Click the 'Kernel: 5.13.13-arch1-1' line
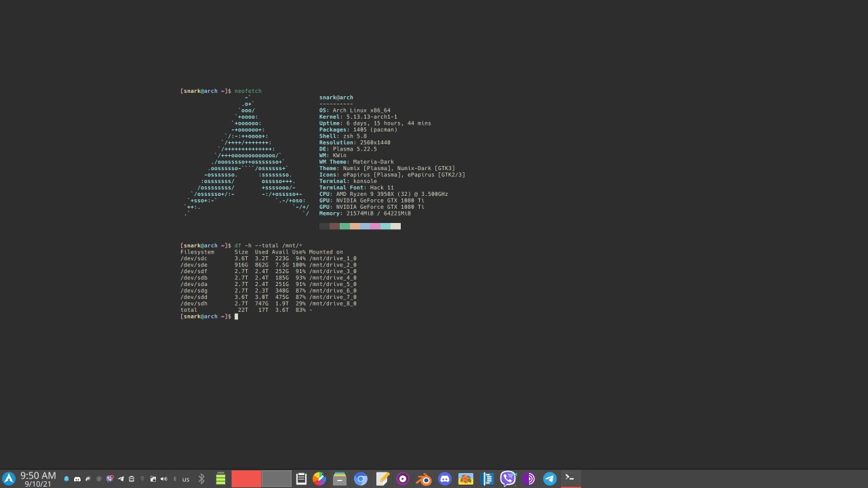The width and height of the screenshot is (868, 488). coord(358,117)
